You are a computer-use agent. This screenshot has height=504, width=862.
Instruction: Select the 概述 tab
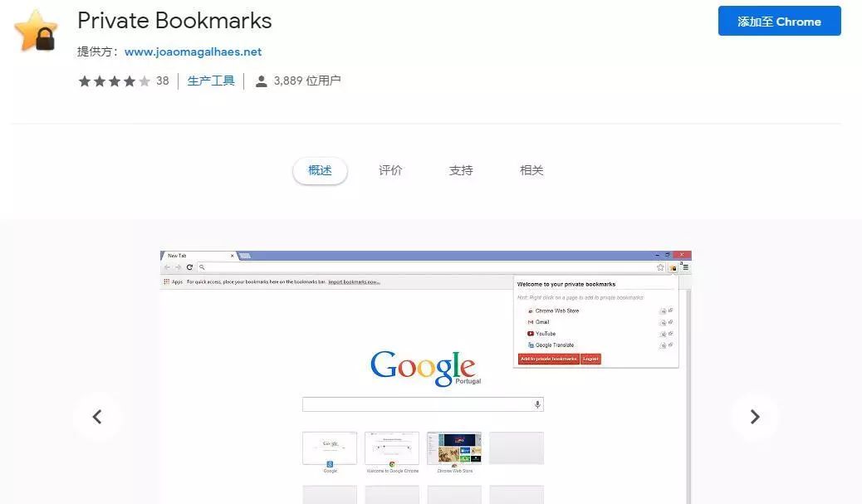point(320,170)
